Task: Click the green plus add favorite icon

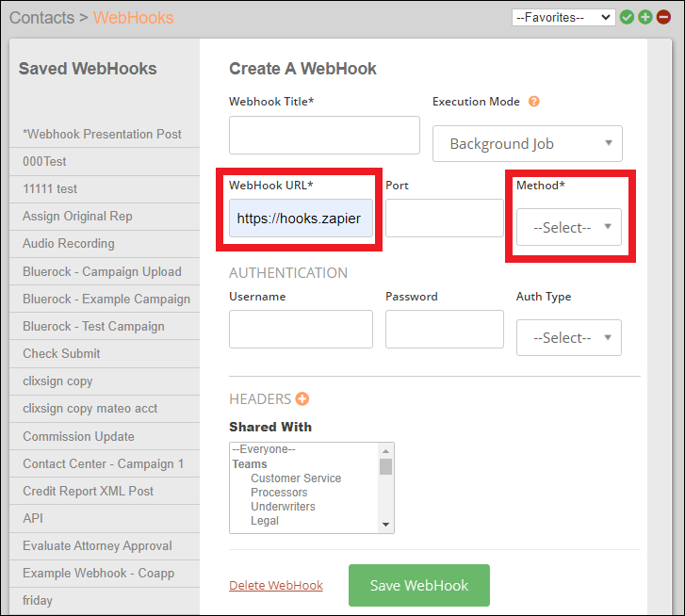Action: coord(644,18)
